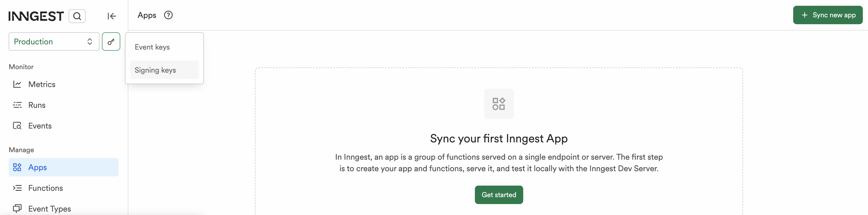Click the empty-state apps placeholder graphic

tap(498, 104)
